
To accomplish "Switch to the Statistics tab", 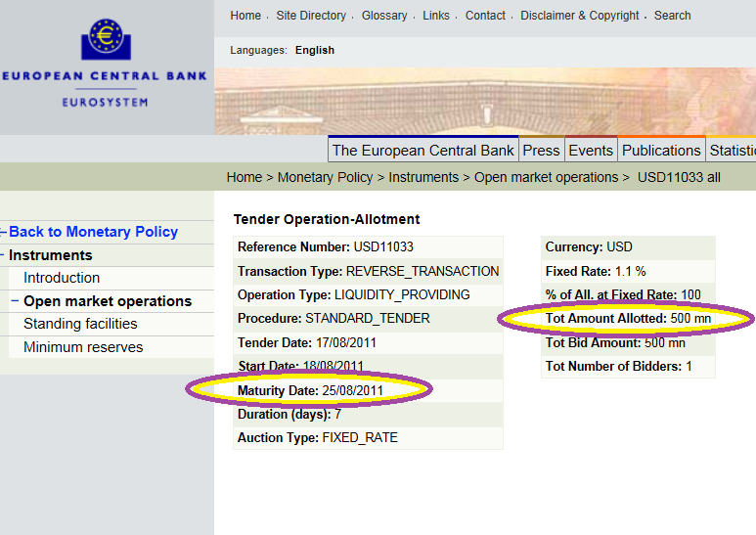I will [732, 151].
